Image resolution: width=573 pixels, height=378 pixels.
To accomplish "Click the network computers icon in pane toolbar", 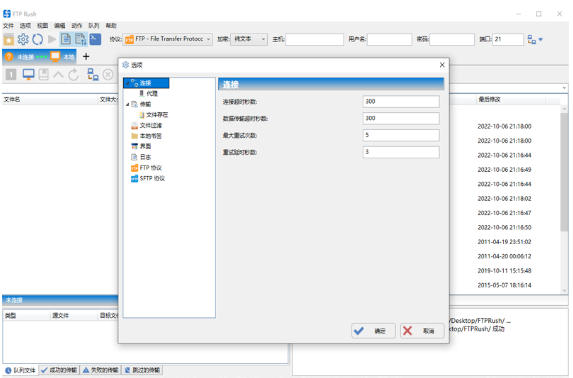I will pyautogui.click(x=93, y=74).
